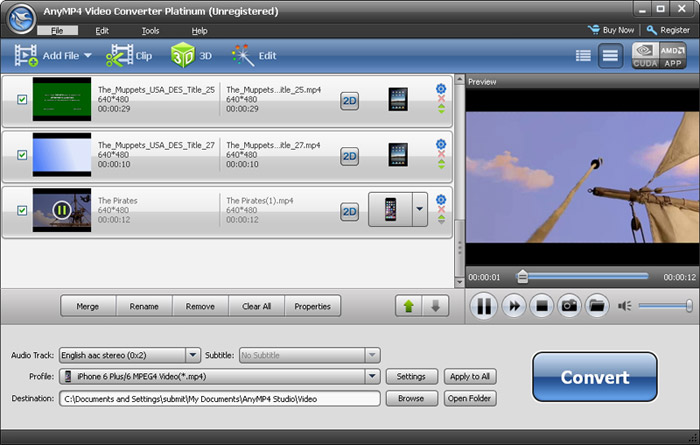Open the 3D settings tool
This screenshot has width=700, height=445.
(191, 56)
